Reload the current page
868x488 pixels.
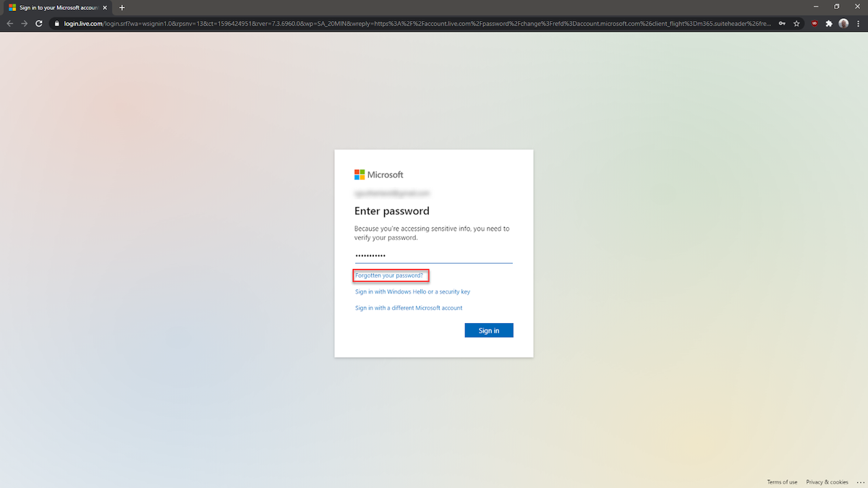pyautogui.click(x=38, y=23)
